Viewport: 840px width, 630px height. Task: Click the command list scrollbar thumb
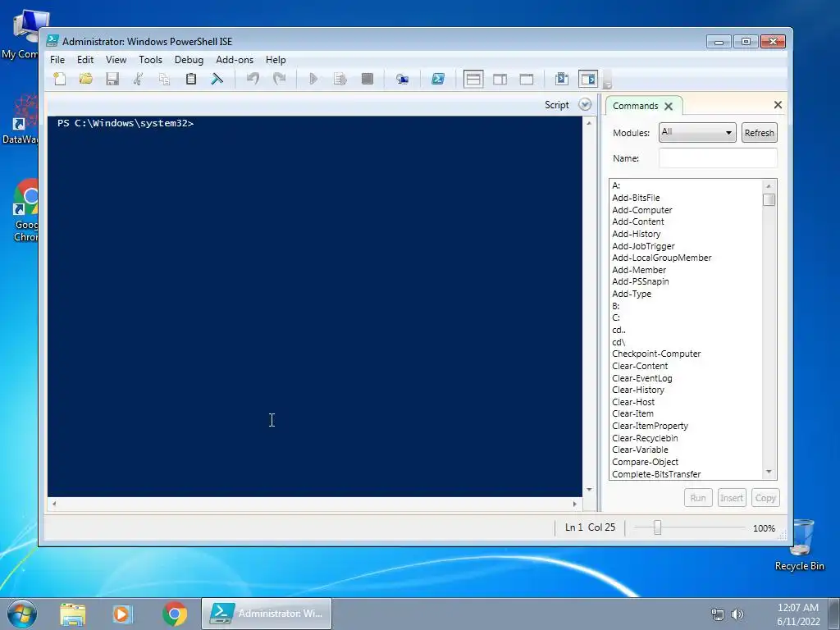769,200
